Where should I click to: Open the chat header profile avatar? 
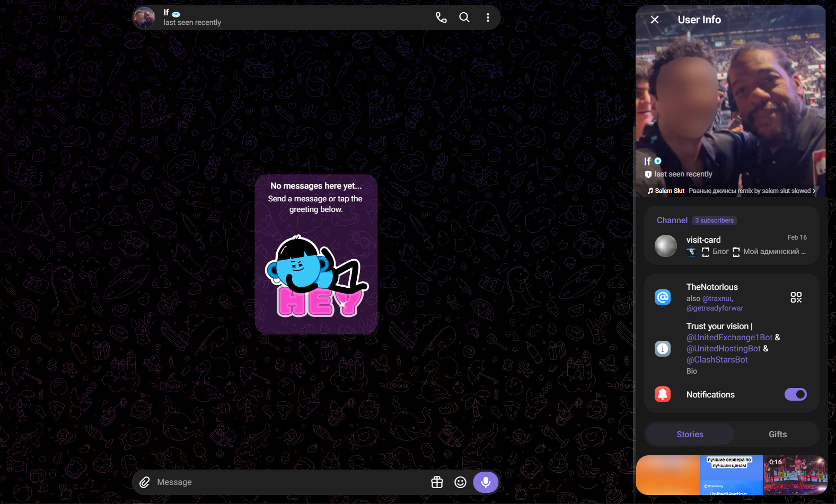[144, 17]
